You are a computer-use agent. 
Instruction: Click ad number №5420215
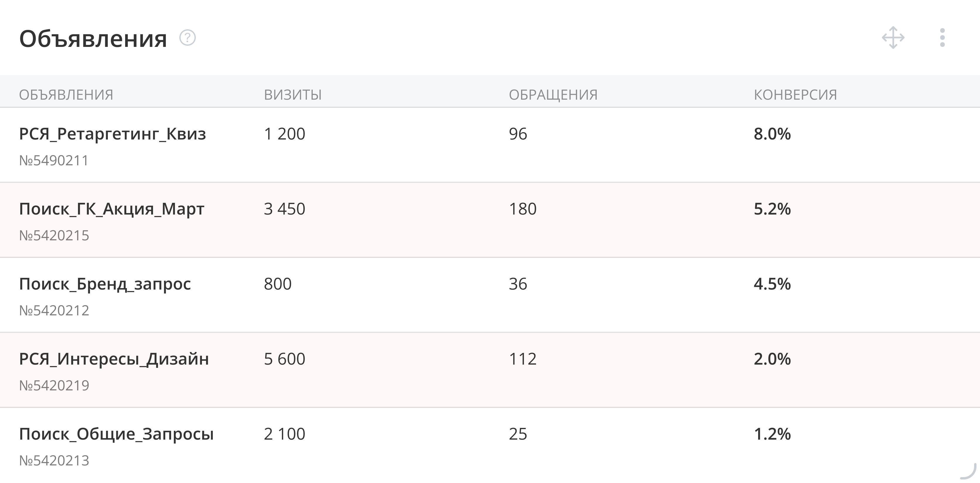54,235
